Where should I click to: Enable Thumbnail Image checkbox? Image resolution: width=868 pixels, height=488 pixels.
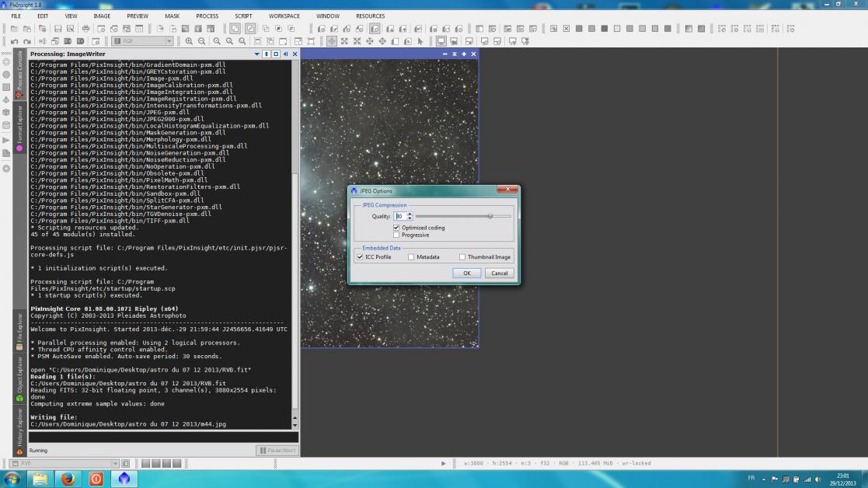coord(462,257)
